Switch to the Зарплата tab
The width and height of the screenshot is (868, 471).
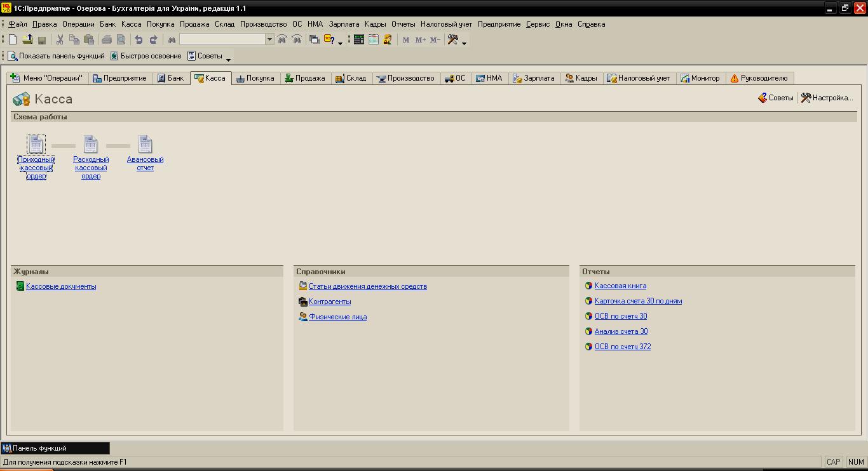click(x=534, y=78)
